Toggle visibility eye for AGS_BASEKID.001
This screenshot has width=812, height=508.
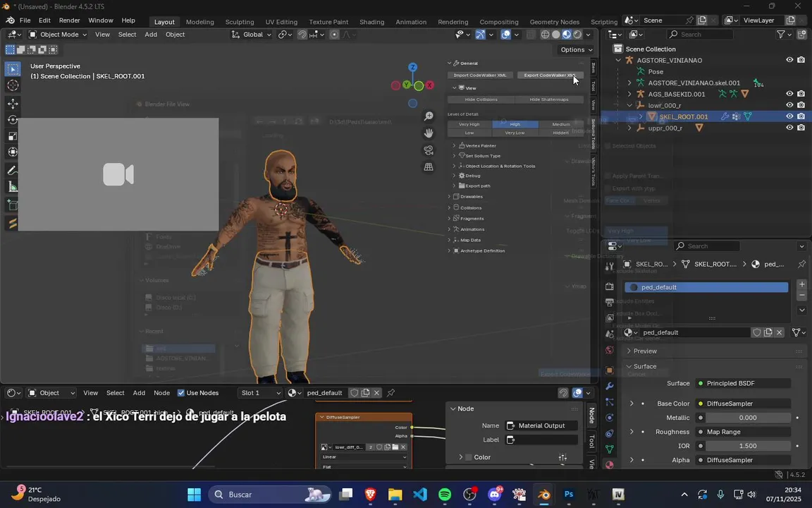pyautogui.click(x=789, y=94)
